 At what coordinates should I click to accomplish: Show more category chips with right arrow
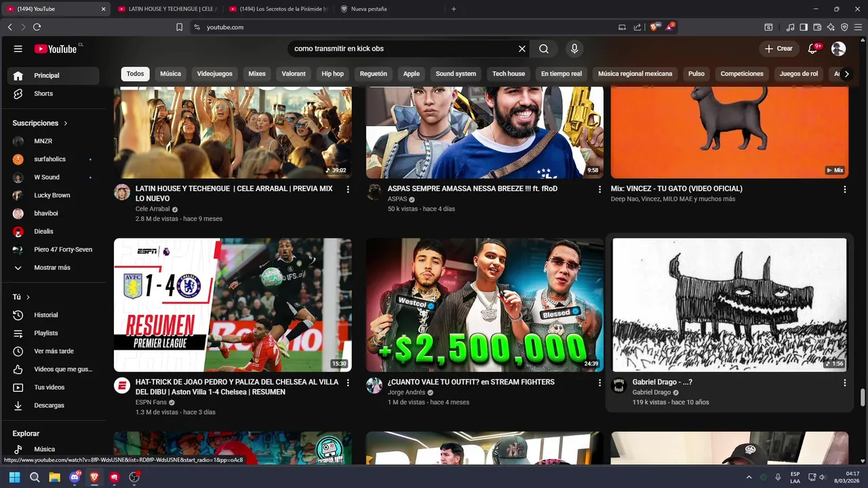click(x=846, y=74)
